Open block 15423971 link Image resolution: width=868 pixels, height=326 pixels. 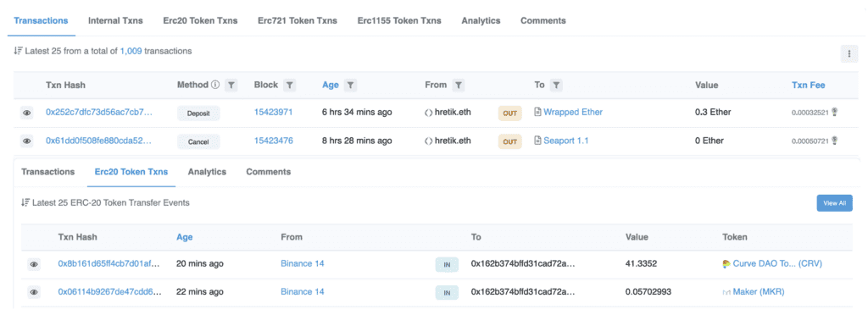[x=274, y=112]
